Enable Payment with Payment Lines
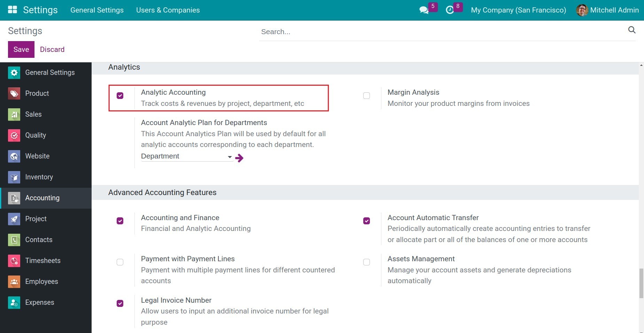 coord(120,262)
